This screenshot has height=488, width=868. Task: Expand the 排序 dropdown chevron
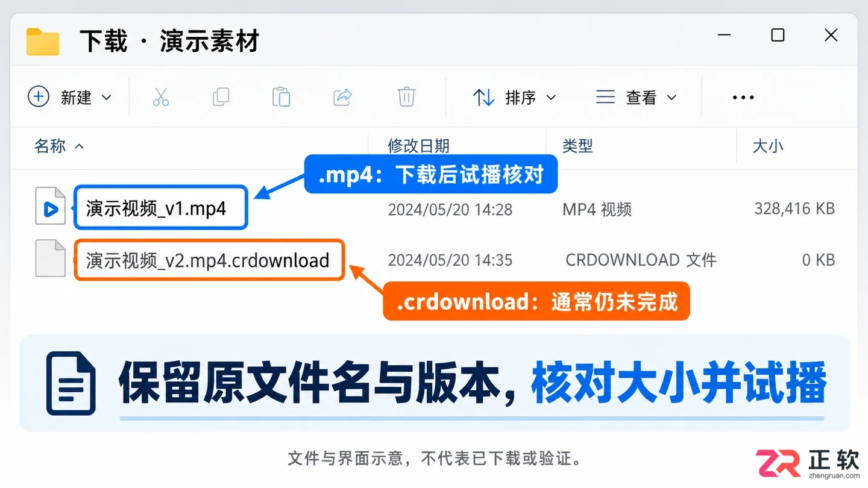click(551, 98)
